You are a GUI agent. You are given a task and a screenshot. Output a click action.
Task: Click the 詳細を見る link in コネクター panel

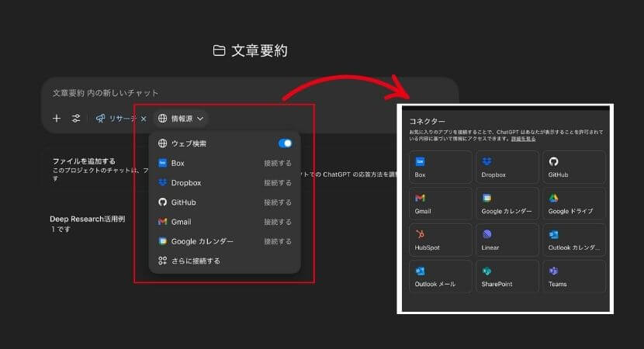coord(523,139)
